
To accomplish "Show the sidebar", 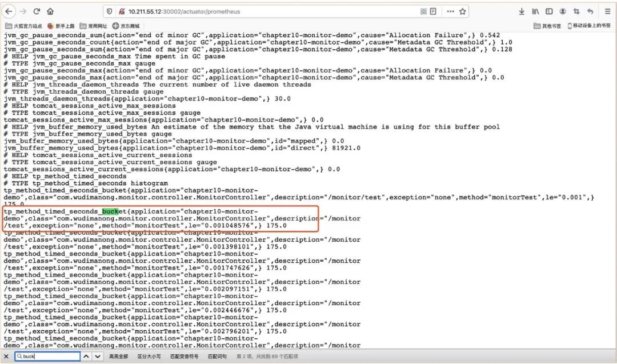I will (549, 11).
